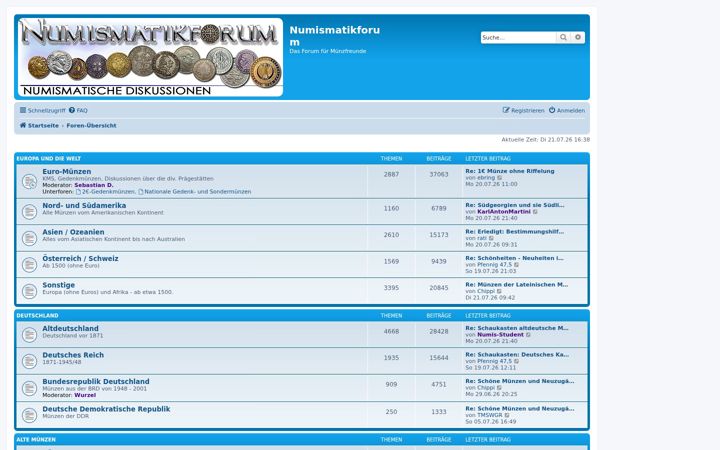Open the ALTE MÜNZEN category header
The height and width of the screenshot is (450, 720).
[36, 439]
